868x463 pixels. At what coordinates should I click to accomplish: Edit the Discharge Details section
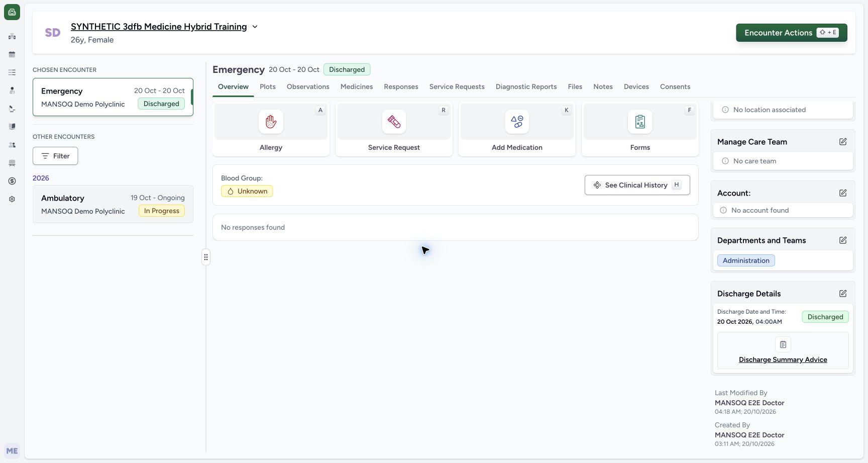843,294
